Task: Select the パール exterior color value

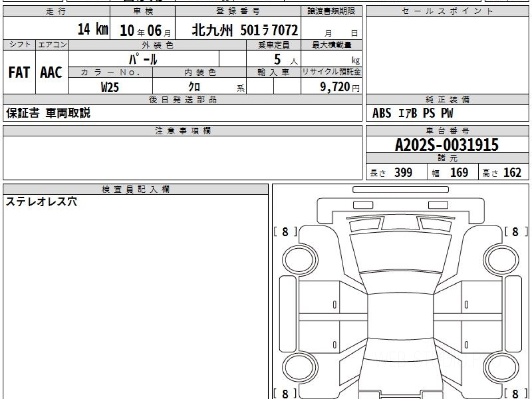Action: [x=143, y=59]
